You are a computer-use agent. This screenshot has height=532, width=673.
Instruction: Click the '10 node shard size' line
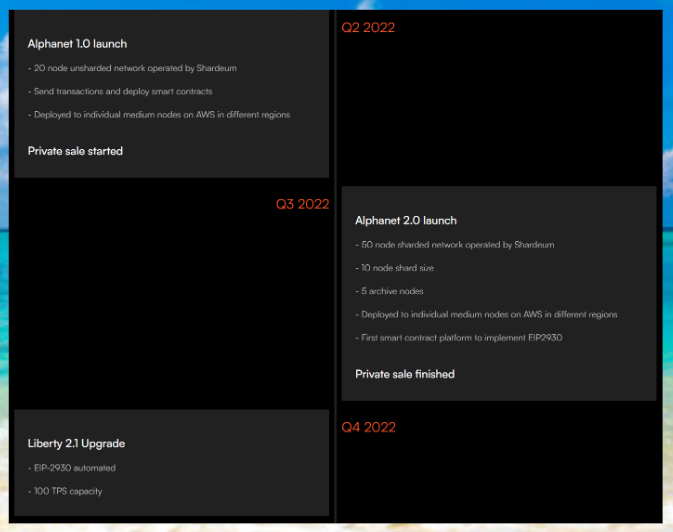pos(394,268)
